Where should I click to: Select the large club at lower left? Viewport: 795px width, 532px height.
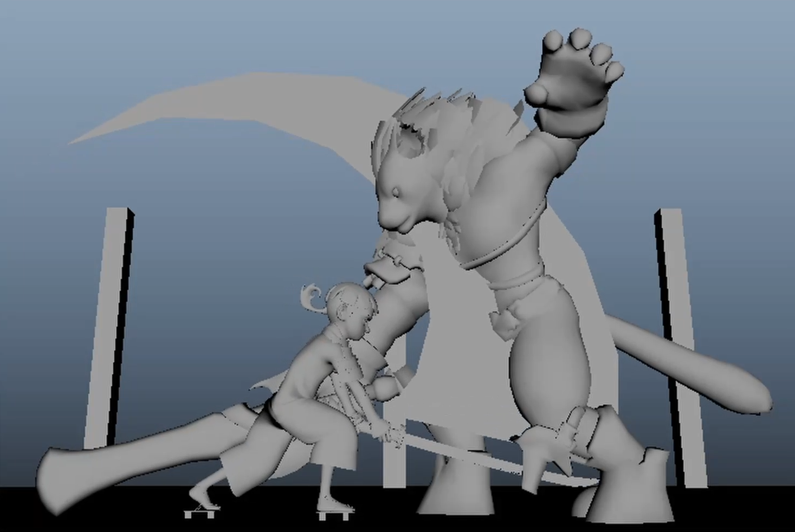coord(141,458)
